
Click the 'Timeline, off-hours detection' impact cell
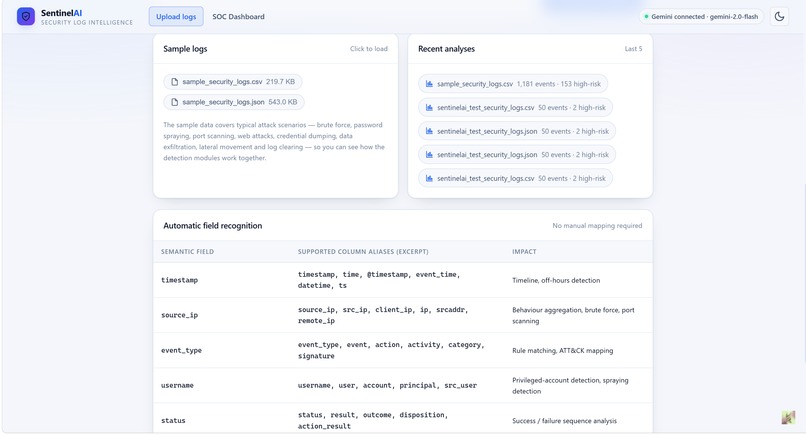[x=556, y=280]
